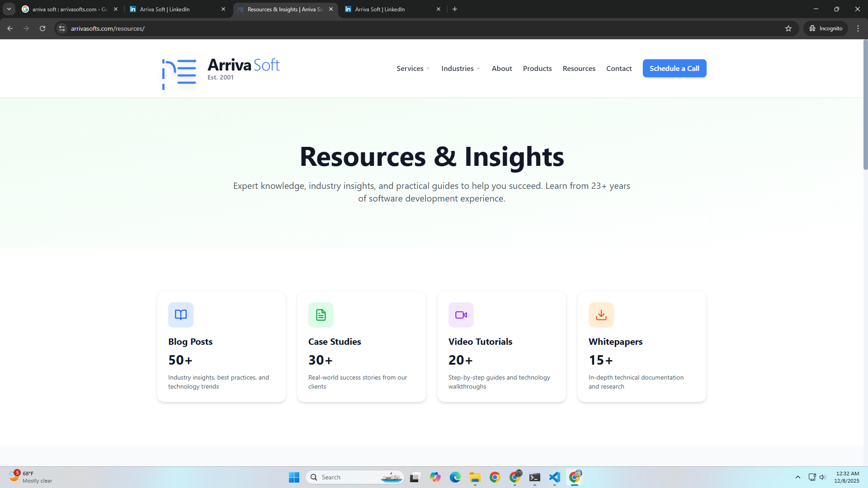The height and width of the screenshot is (488, 868).
Task: Click the Whitepapers download icon
Action: tap(601, 315)
